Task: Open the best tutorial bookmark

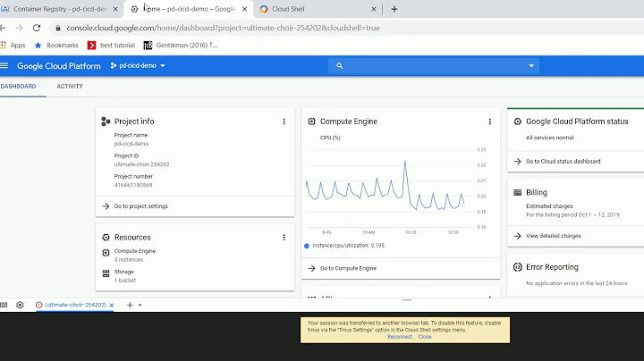Action: 111,45
